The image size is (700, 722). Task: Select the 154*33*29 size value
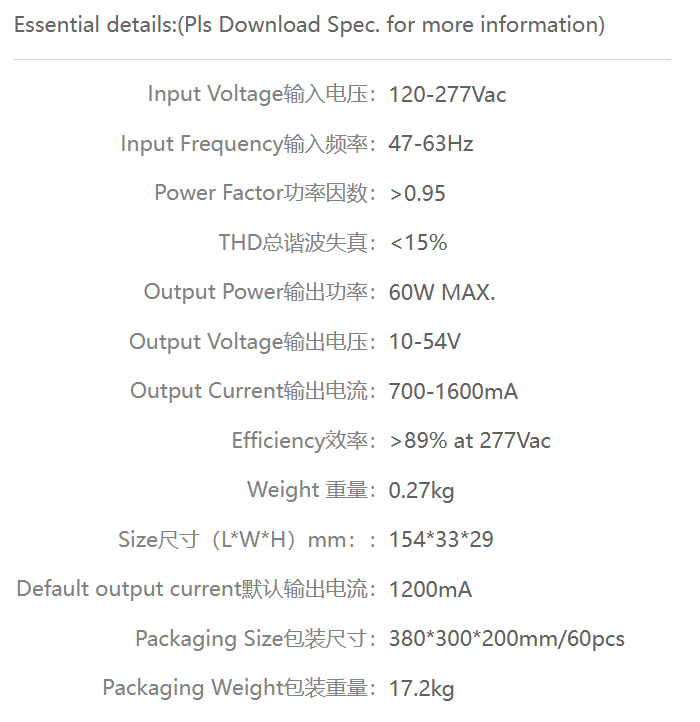[x=441, y=540]
